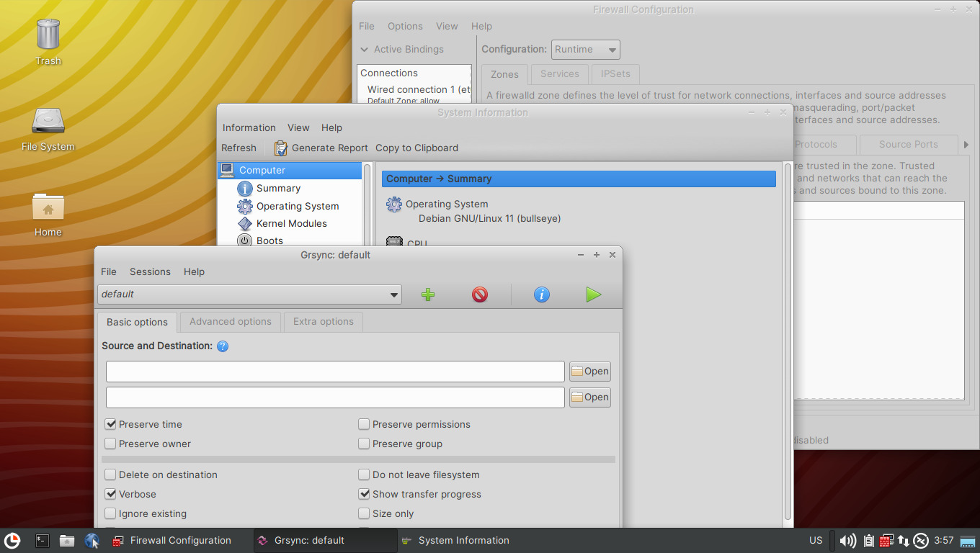
Task: Run sync with green play icon
Action: click(593, 295)
